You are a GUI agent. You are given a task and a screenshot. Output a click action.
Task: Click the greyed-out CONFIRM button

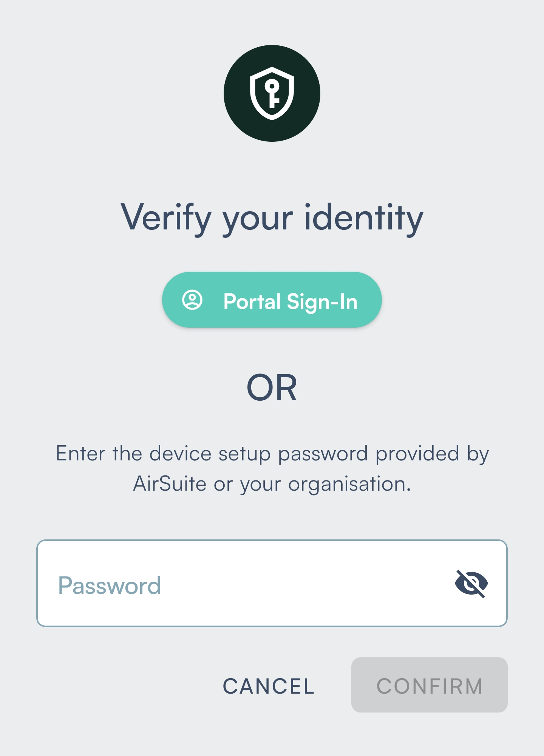[x=430, y=685]
